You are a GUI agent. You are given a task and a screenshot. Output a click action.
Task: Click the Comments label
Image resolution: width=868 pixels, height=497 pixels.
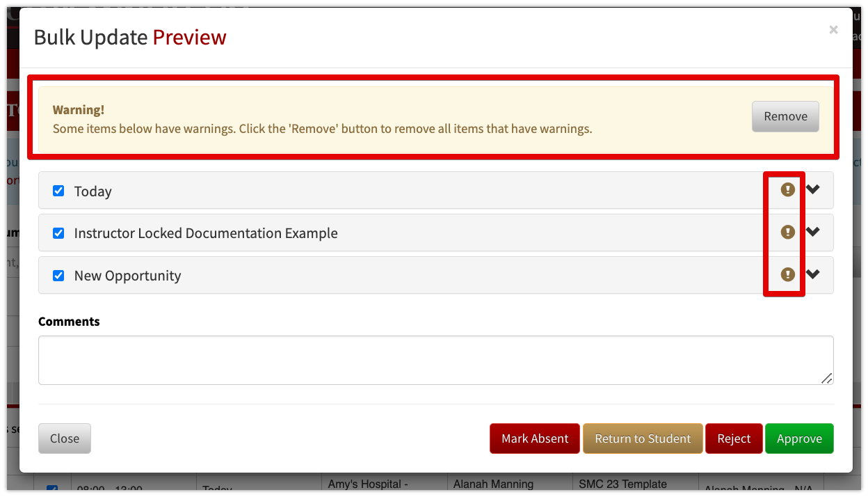[x=69, y=322]
